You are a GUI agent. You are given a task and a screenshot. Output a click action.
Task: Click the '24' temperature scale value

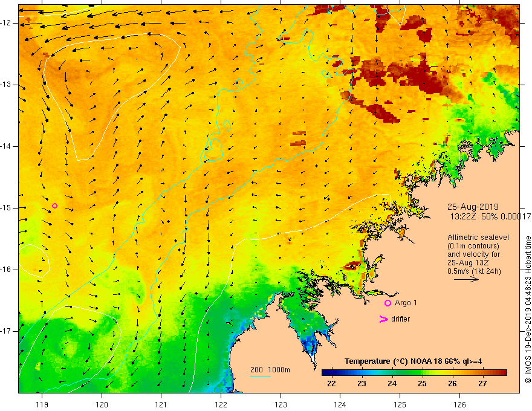click(x=392, y=384)
